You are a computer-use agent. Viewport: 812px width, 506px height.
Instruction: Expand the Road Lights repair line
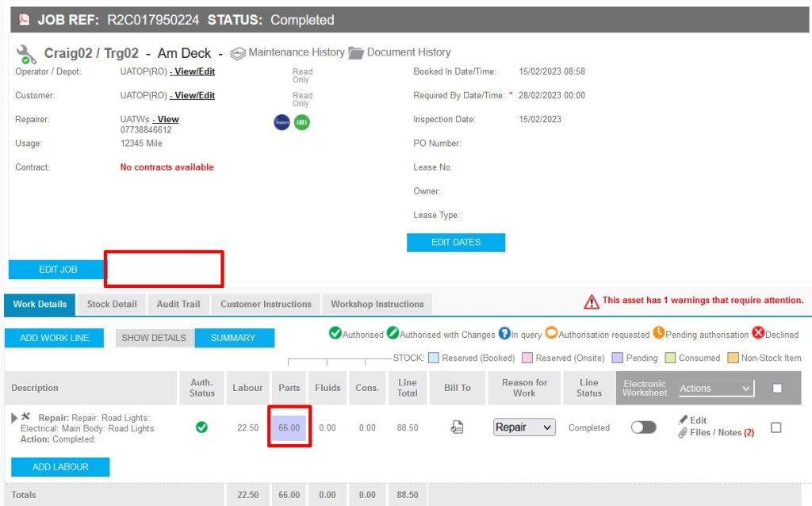click(x=14, y=417)
